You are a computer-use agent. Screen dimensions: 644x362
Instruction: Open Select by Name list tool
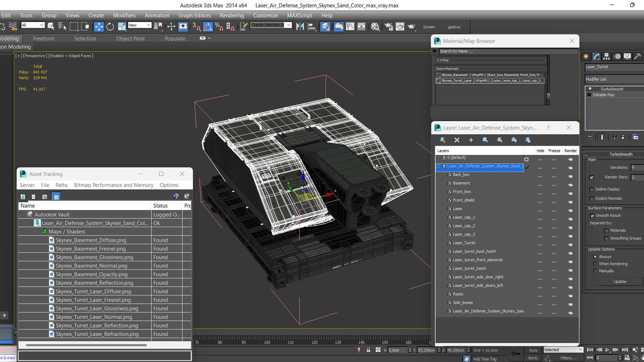pyautogui.click(x=62, y=26)
